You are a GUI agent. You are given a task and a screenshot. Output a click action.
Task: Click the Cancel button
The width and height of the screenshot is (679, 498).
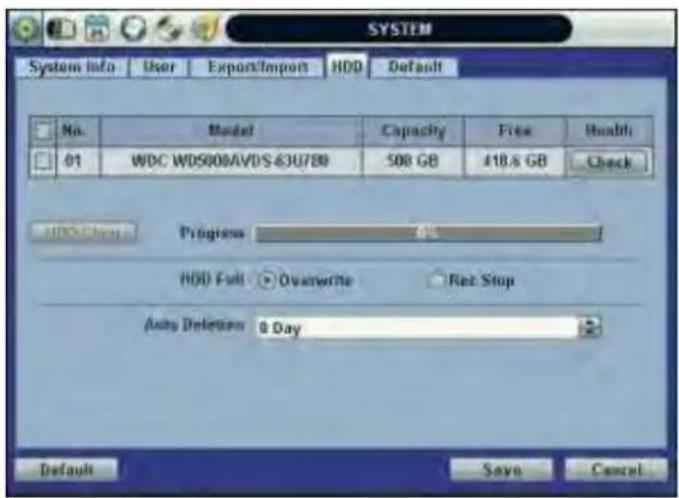pos(617,469)
